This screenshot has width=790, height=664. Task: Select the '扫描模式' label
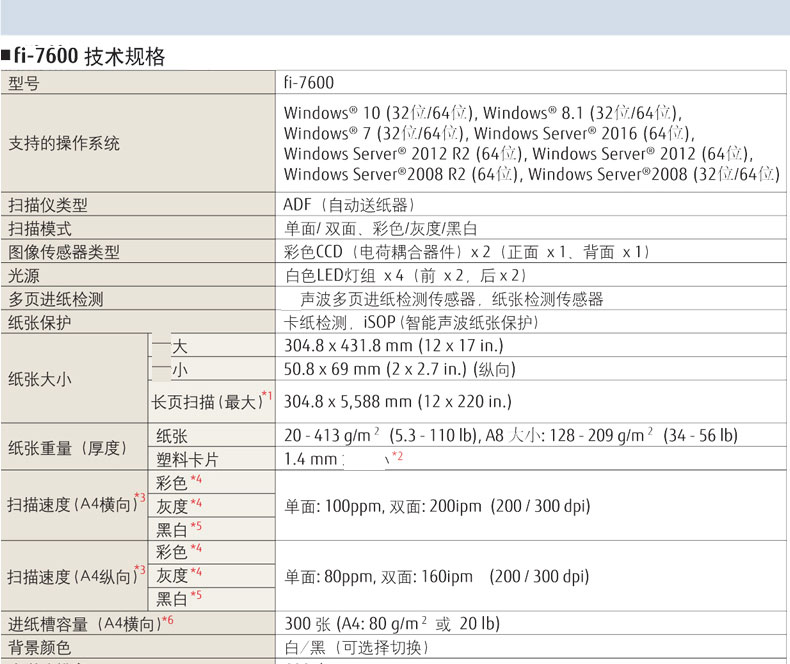(x=40, y=229)
